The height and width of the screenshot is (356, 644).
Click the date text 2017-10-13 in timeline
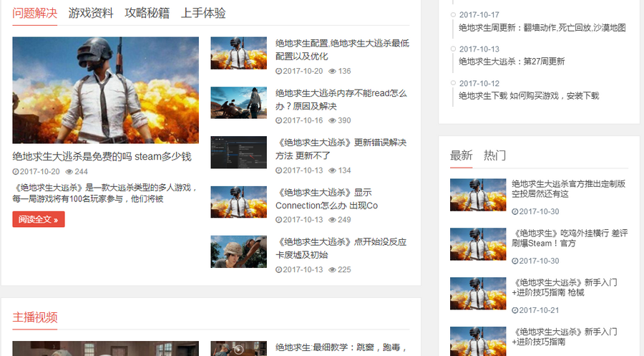click(x=479, y=49)
